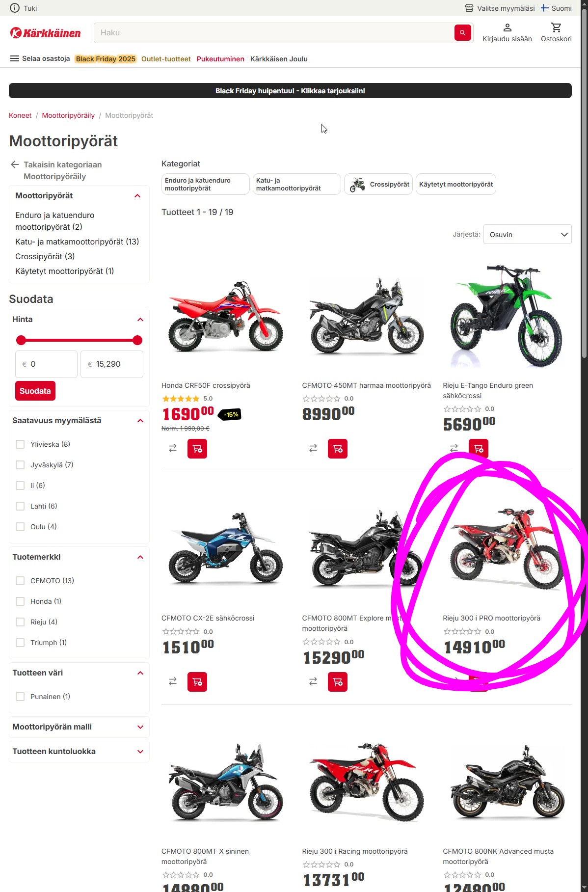This screenshot has height=892, width=588.
Task: Click the red search magnifier button
Action: (x=462, y=33)
